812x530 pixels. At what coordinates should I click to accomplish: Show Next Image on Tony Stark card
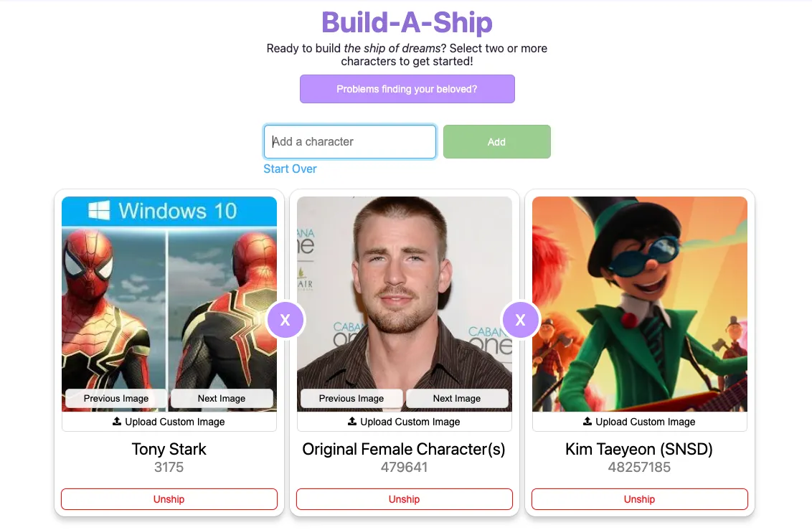coord(222,398)
